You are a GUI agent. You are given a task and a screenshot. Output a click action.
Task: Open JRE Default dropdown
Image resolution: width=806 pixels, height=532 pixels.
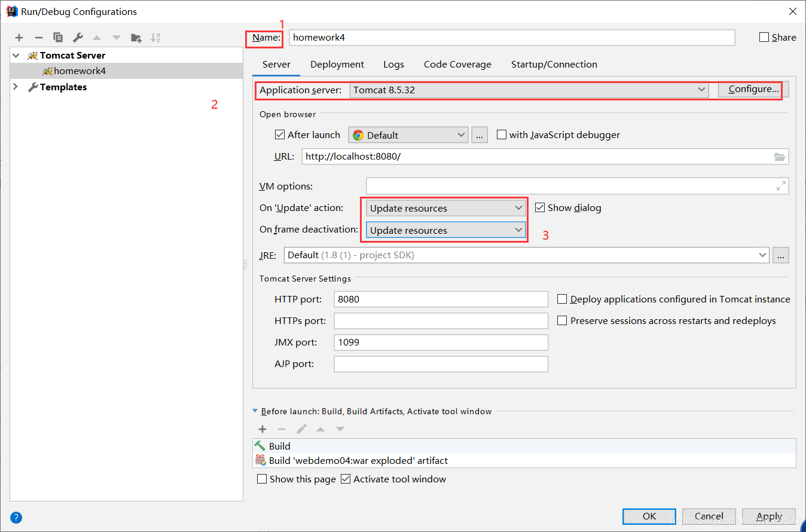tap(527, 255)
